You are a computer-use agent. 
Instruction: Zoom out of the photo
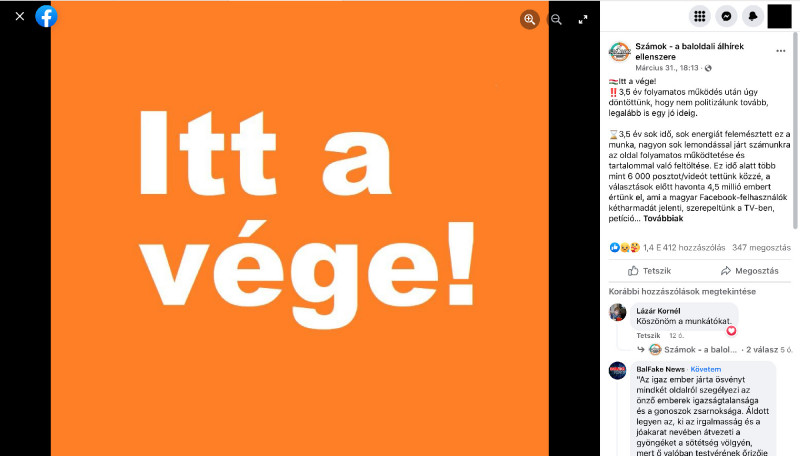556,19
